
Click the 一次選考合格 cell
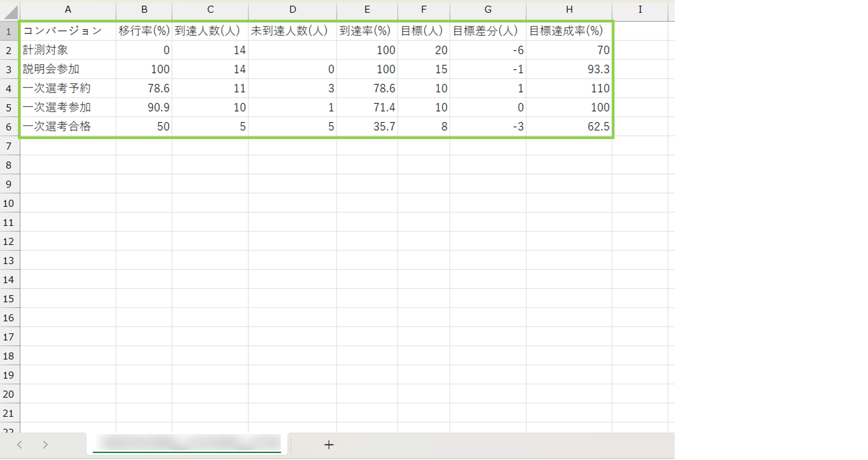click(x=68, y=126)
